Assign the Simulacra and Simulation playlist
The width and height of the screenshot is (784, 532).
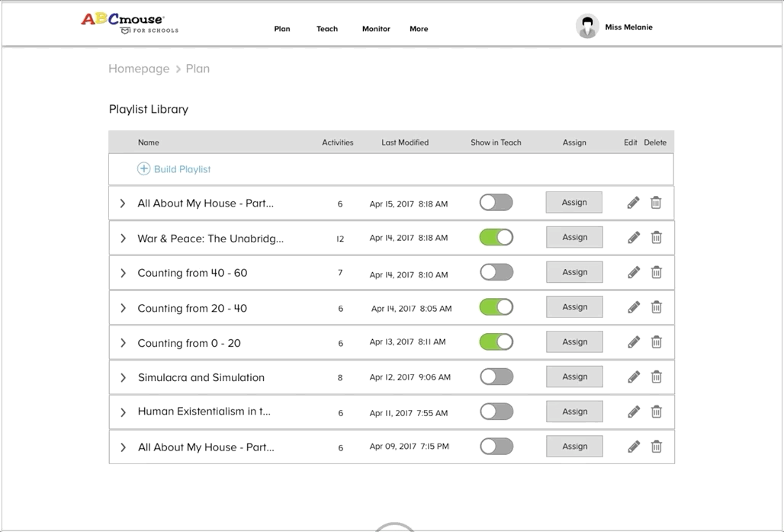574,377
